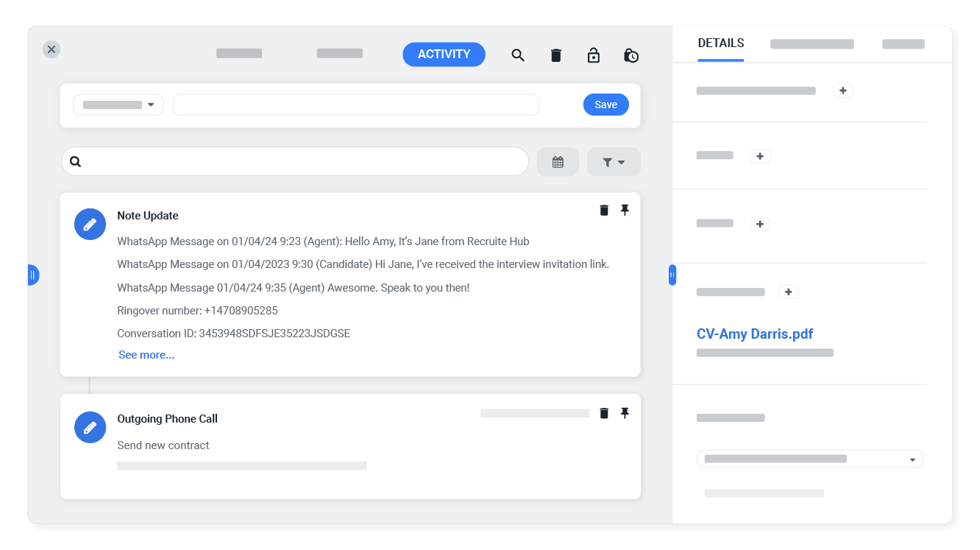Expand the note with See more link
This screenshot has height=550, width=980.
point(146,354)
